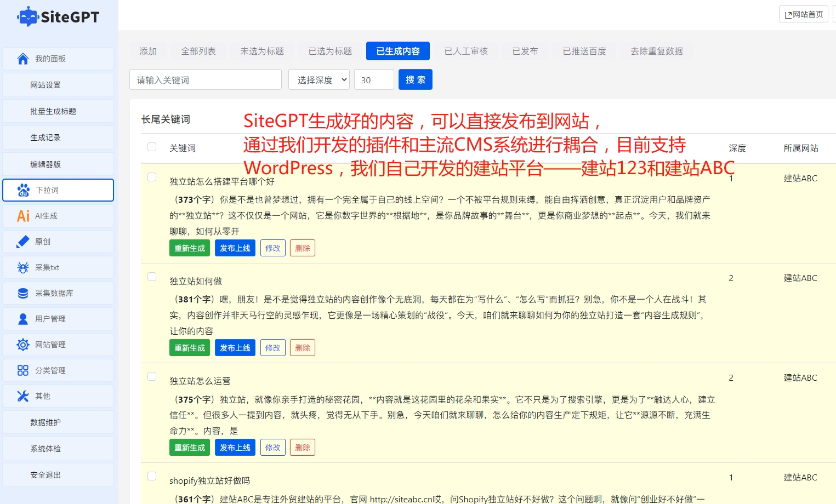This screenshot has width=836, height=504.
Task: Click 修改 for 独立站怎么搭建平台哪个好
Action: (273, 248)
